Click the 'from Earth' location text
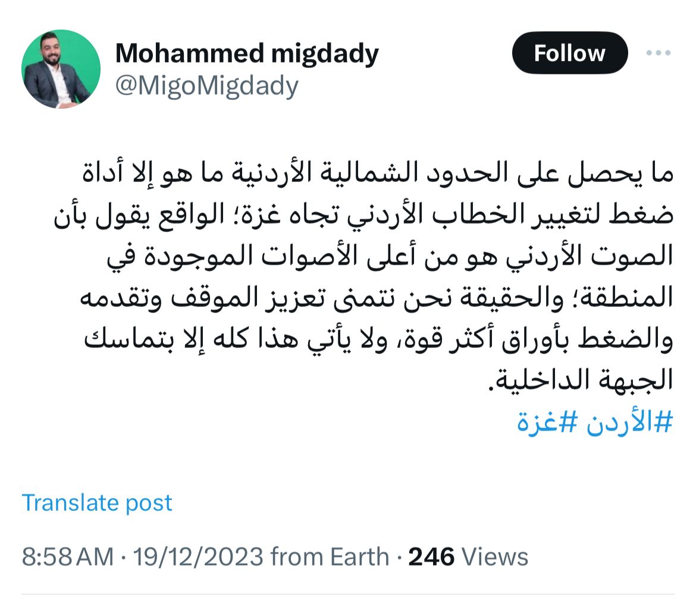The image size is (696, 616). tap(330, 557)
